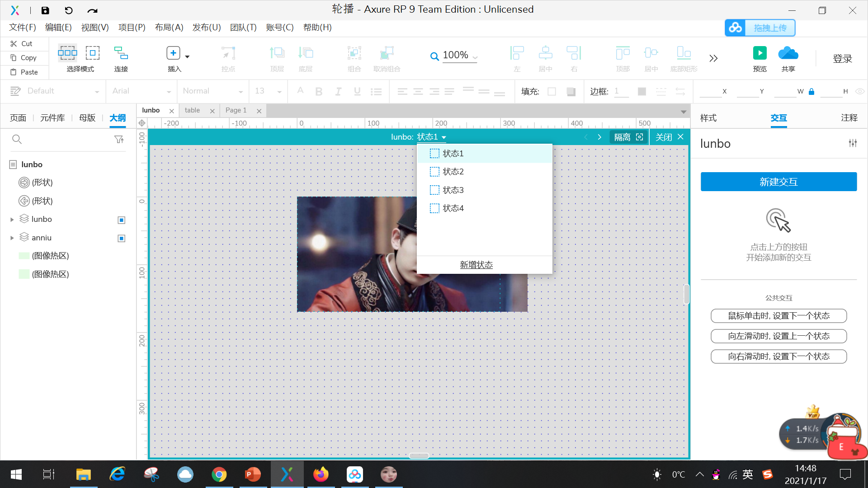
Task: Select the Connect tool icon
Action: point(121,53)
